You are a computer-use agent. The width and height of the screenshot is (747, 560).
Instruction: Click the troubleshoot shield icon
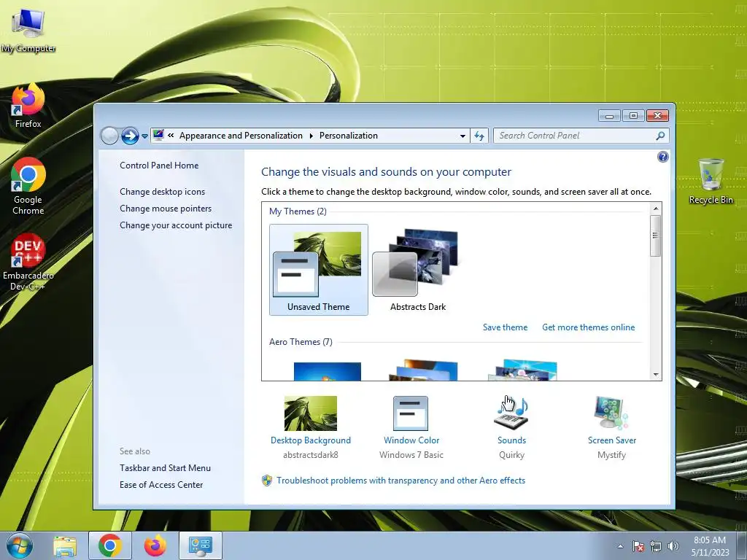click(x=267, y=481)
